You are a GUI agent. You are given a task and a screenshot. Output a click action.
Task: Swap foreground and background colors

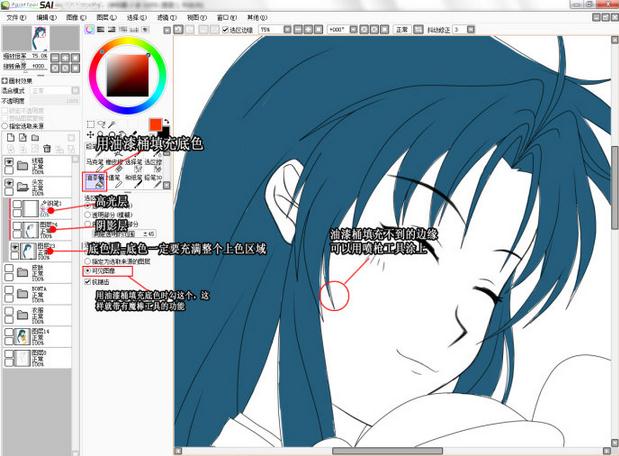[x=167, y=122]
